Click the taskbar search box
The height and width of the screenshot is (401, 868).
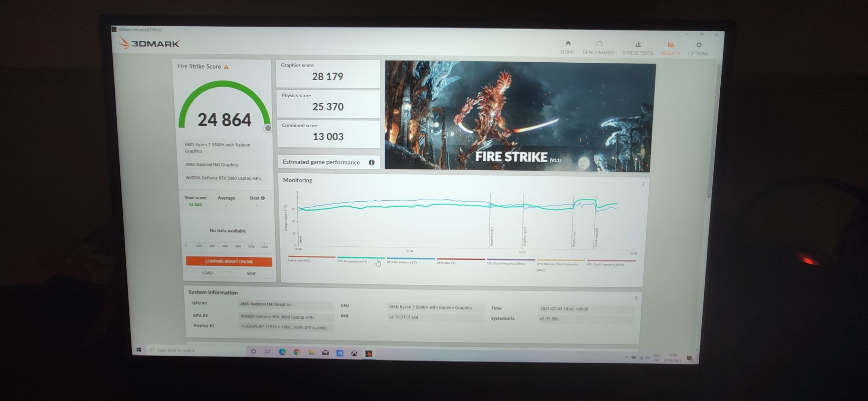coord(196,350)
